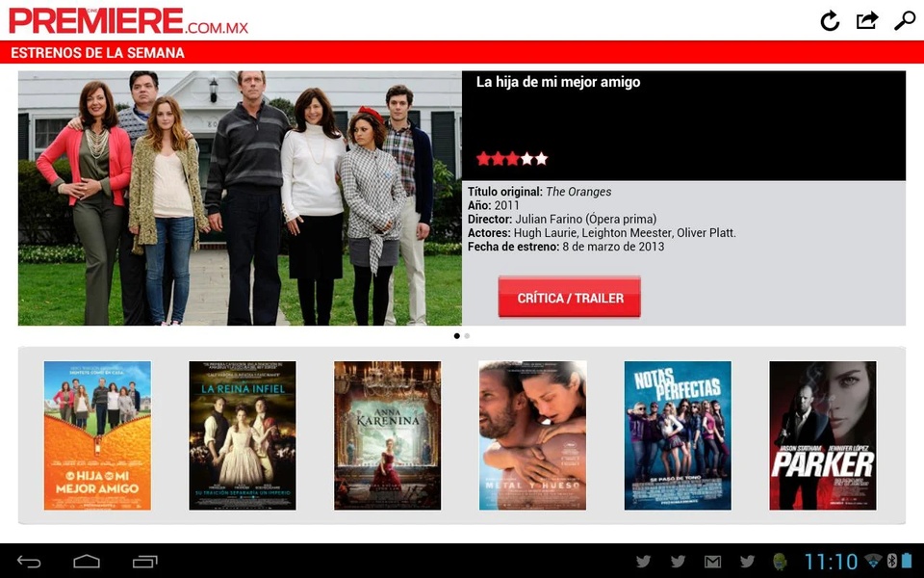Open the Metal y Hueso poster
The height and width of the screenshot is (578, 924).
pos(532,435)
